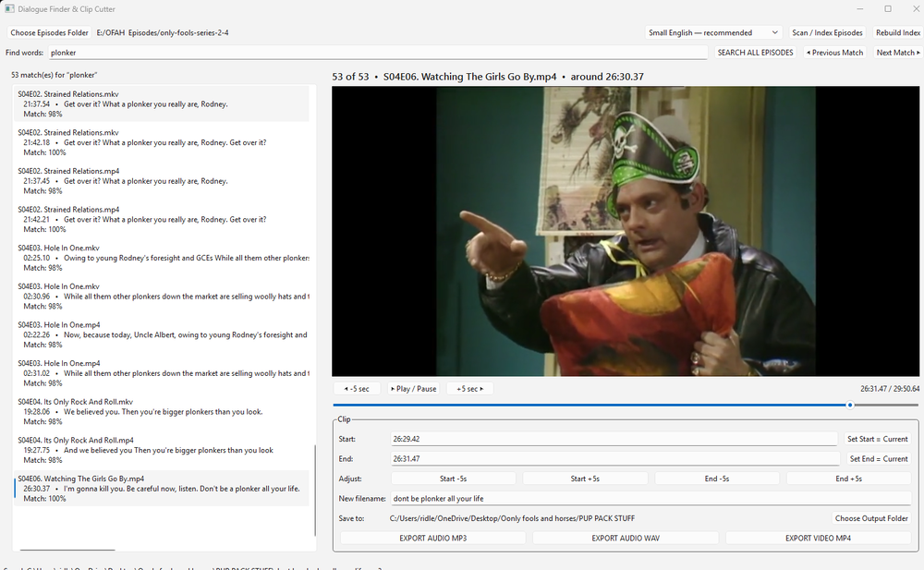Select Its Only Rock And Roll.mkv result
The width and height of the screenshot is (924, 570).
tap(162, 411)
